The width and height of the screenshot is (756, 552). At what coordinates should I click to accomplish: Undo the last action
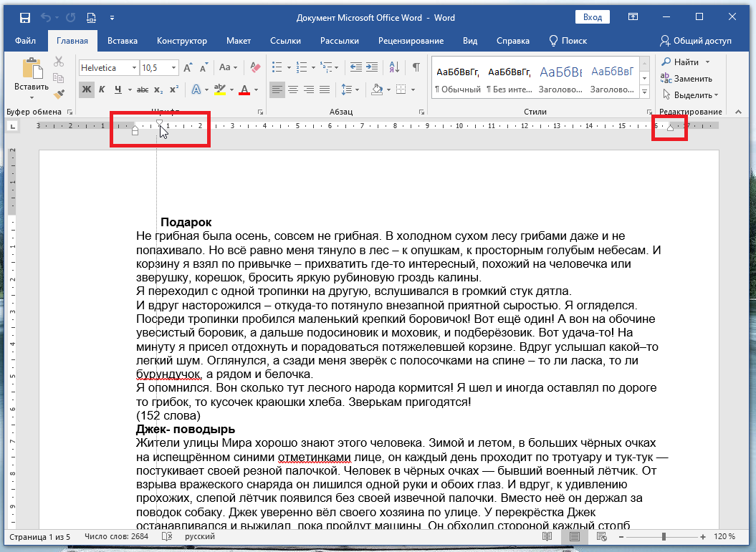46,18
